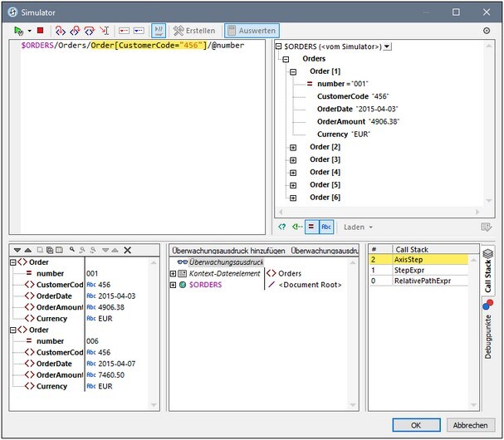Image resolution: width=504 pixels, height=440 pixels.
Task: Click the Step Into debug icon
Action: click(60, 31)
